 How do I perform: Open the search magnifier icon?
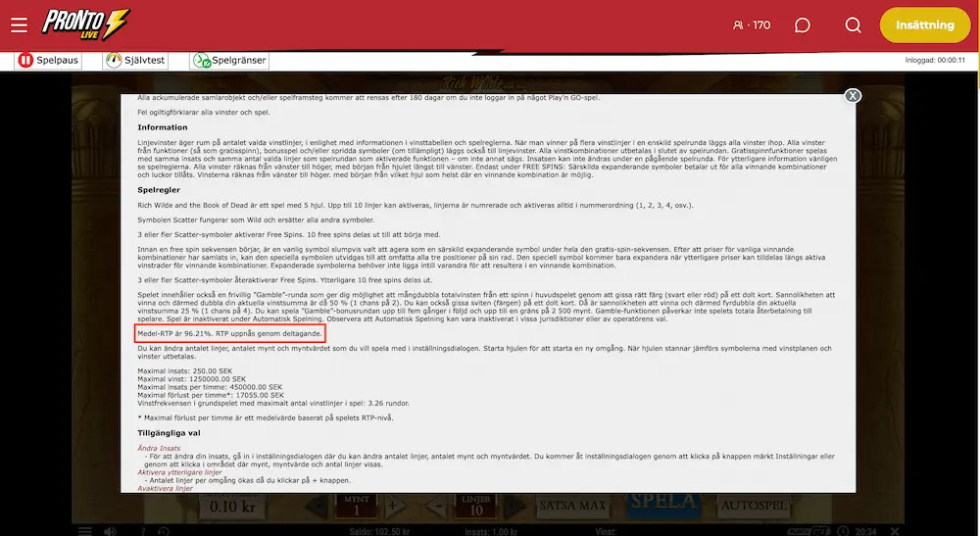[x=854, y=25]
